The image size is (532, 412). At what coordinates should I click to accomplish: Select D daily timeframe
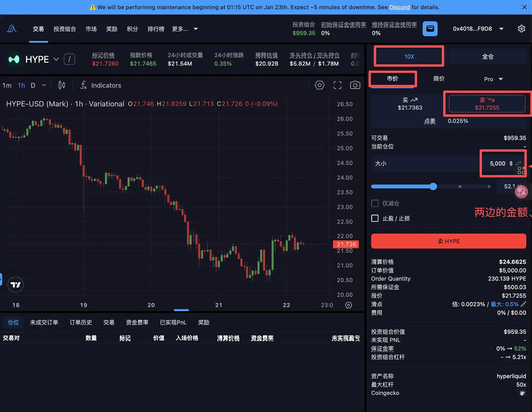coord(33,85)
